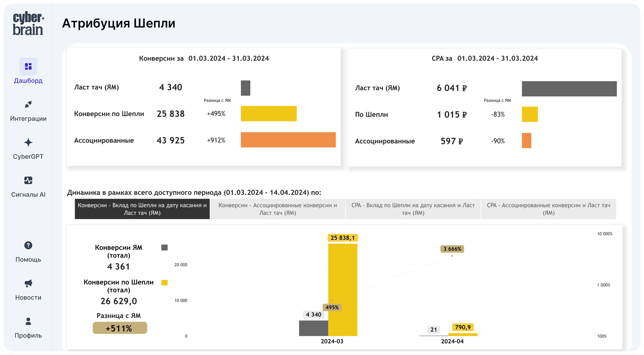Click the Integrations plug icon
This screenshot has height=355, width=644.
[28, 104]
